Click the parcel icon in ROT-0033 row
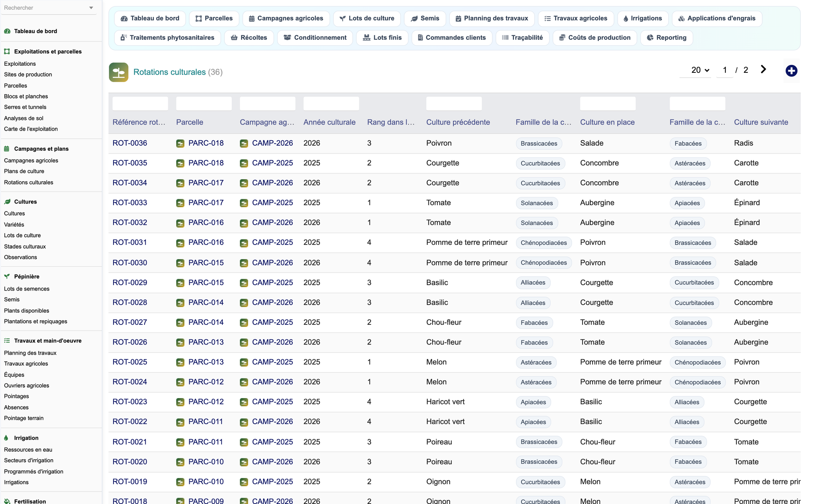This screenshot has width=815, height=504. coord(180,203)
